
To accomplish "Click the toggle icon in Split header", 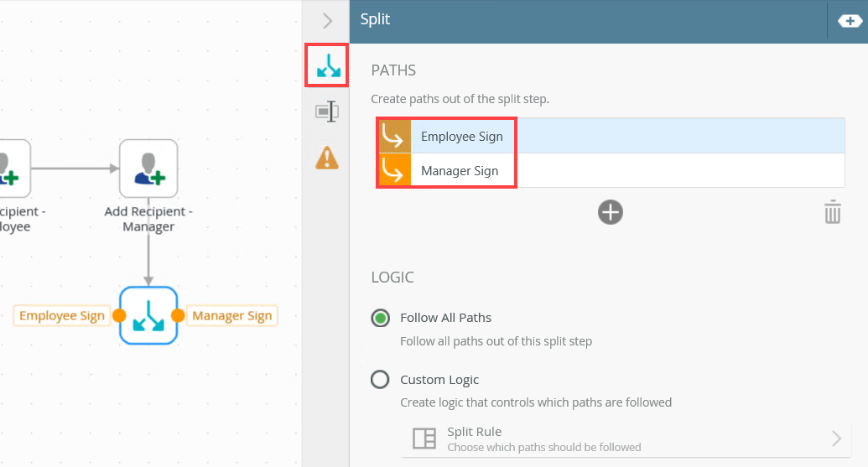I will point(850,21).
